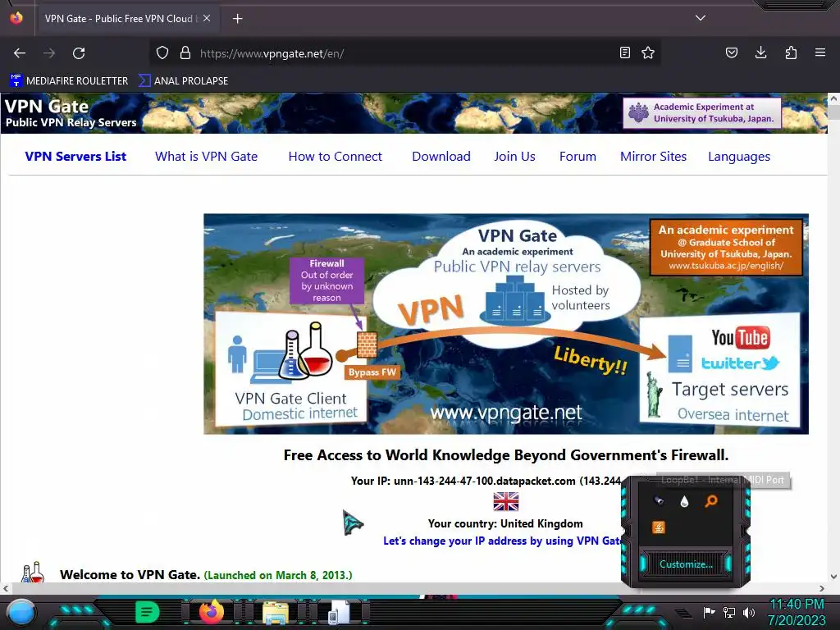The image size is (840, 630).
Task: Open the green chat app taskbar icon
Action: [x=148, y=612]
